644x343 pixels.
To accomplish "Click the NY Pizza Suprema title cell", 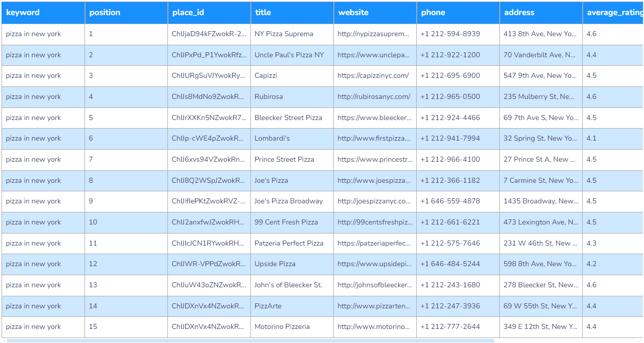I will tap(284, 34).
